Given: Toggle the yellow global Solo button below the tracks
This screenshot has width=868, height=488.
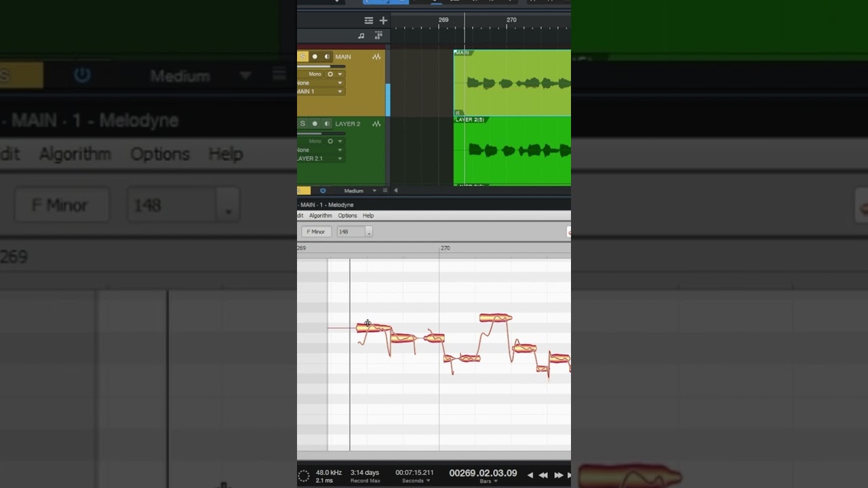Looking at the screenshot, I should pos(304,190).
